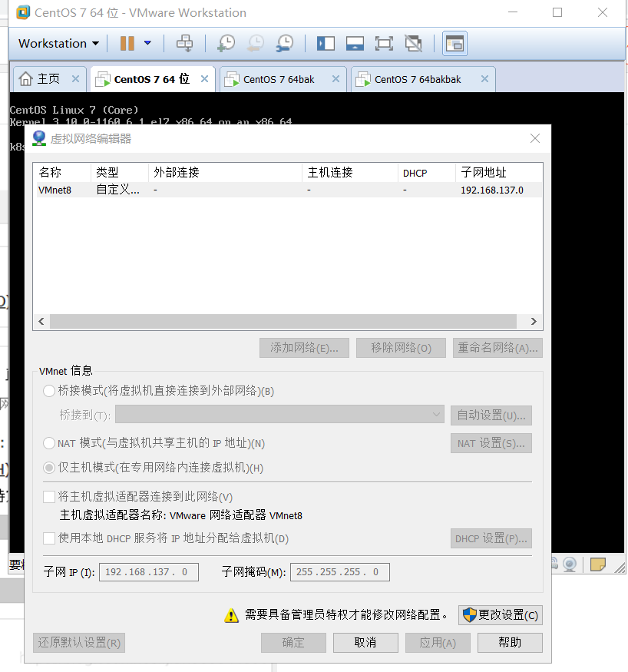
Task: Close the CentOS 7 64bak tab
Action: (x=335, y=79)
